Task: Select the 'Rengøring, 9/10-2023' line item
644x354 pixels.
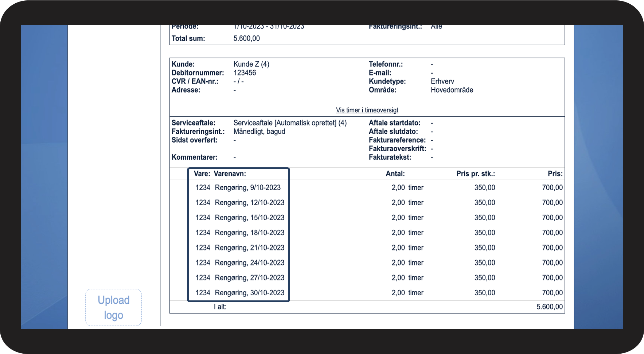Action: click(247, 188)
